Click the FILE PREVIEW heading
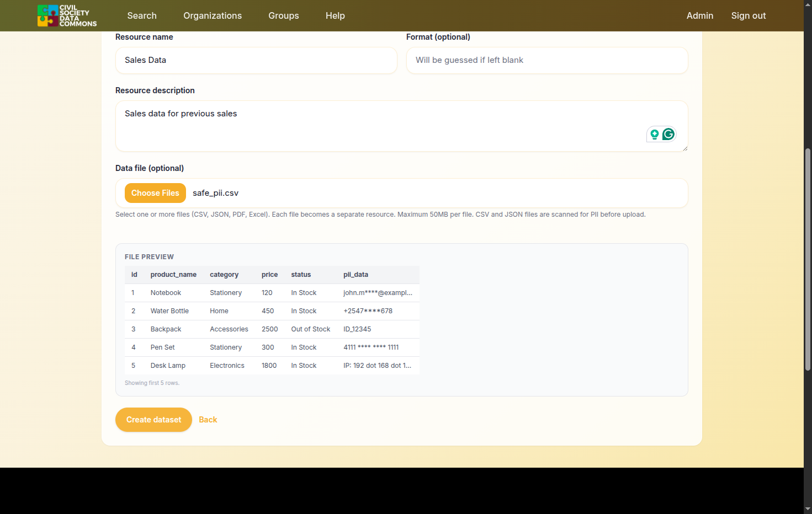Image resolution: width=812 pixels, height=514 pixels. 149,257
